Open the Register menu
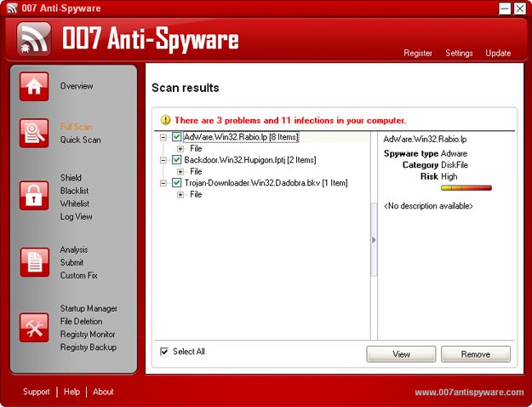This screenshot has height=407, width=532. [x=418, y=53]
